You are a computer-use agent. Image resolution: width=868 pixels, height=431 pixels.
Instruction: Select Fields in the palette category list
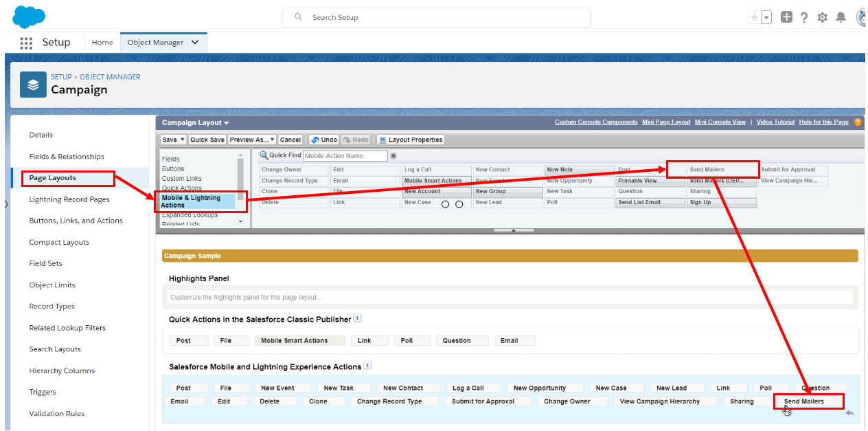pos(170,159)
